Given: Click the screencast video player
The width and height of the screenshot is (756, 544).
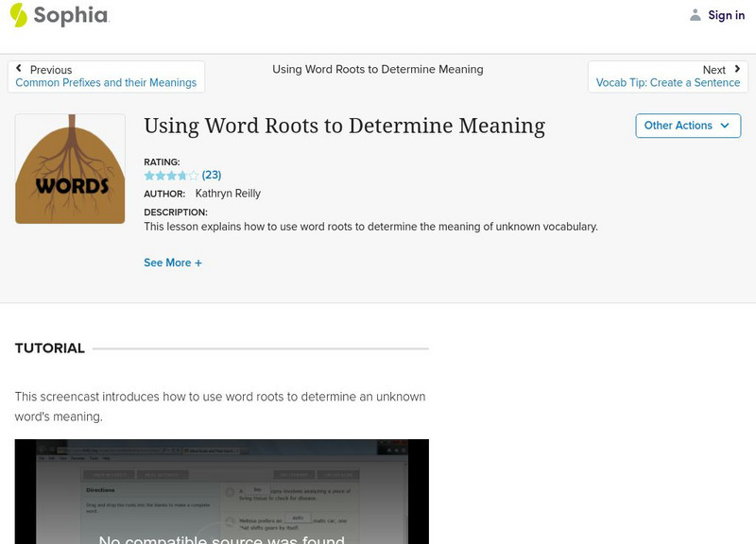Looking at the screenshot, I should (221, 491).
